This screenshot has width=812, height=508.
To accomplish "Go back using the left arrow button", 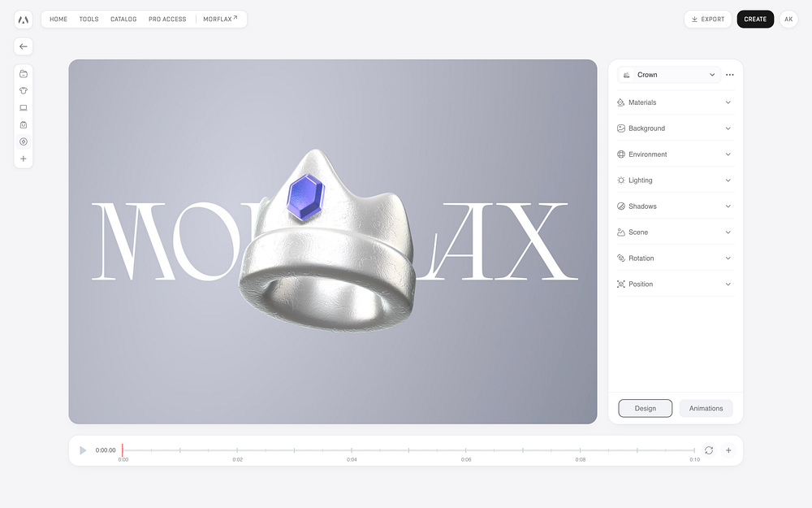I will coord(24,46).
